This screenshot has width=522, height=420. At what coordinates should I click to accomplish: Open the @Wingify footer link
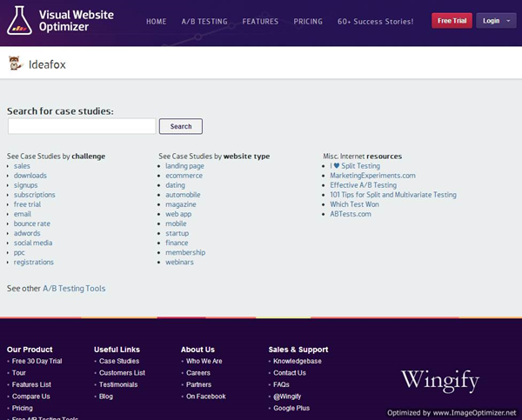[287, 397]
